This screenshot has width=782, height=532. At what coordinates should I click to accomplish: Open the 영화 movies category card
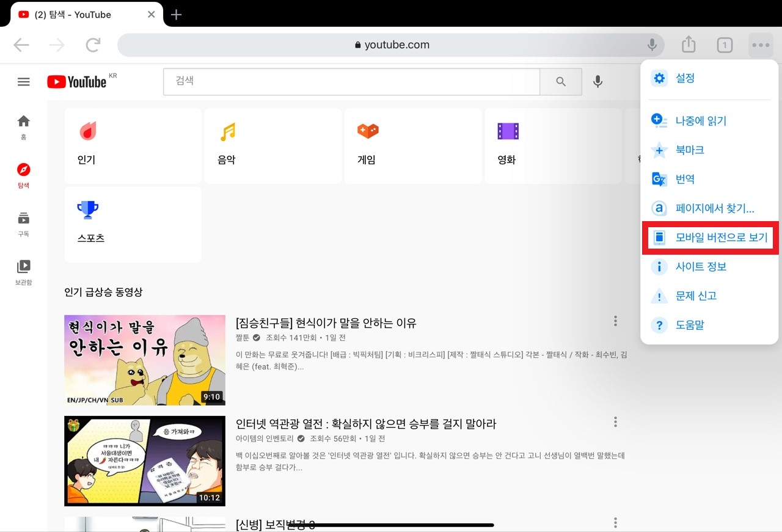[553, 146]
